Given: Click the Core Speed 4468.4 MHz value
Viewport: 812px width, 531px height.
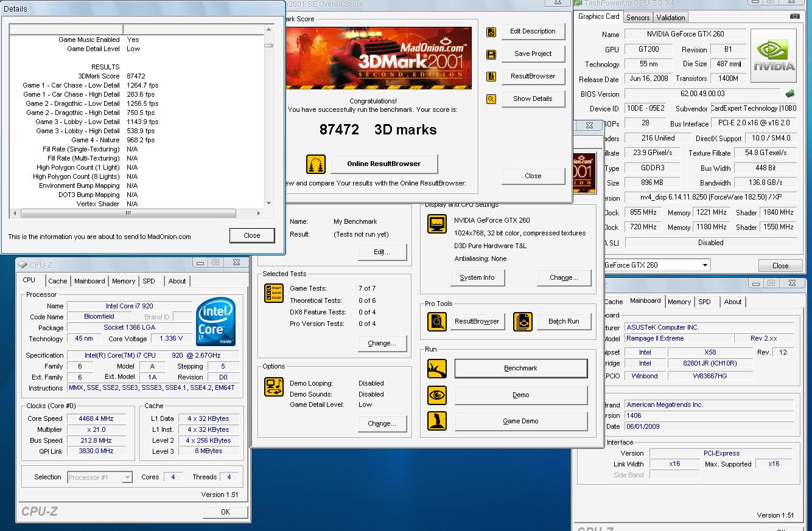Looking at the screenshot, I should [96, 418].
